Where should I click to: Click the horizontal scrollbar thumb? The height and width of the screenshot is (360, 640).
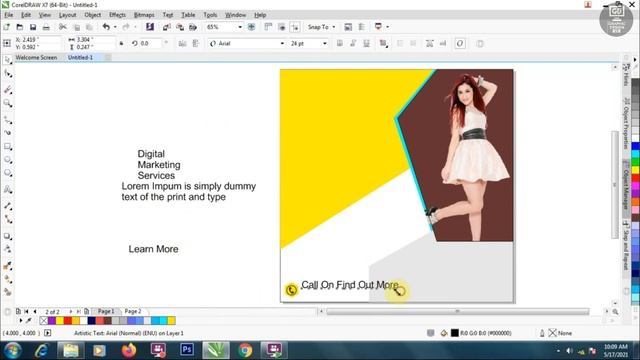[458, 311]
